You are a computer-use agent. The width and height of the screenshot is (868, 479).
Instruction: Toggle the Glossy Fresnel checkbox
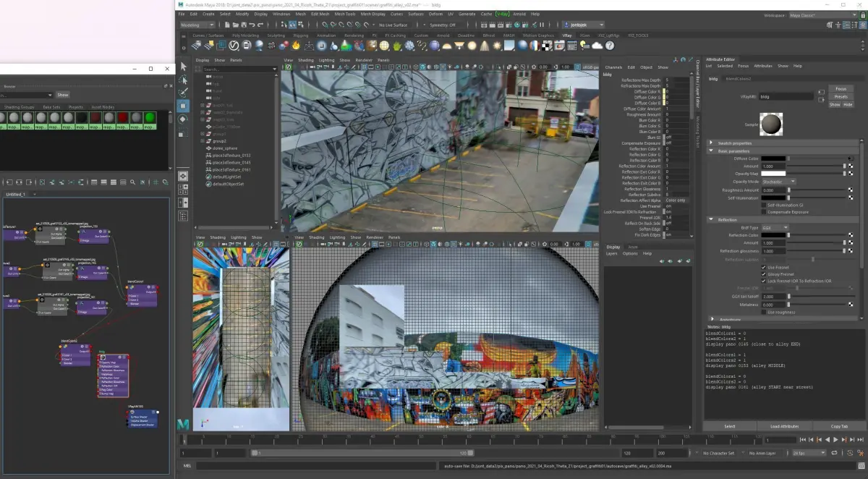coord(764,274)
